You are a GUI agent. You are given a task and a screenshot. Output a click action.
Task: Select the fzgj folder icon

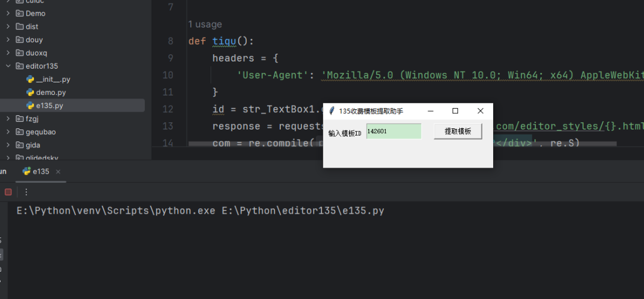(19, 119)
